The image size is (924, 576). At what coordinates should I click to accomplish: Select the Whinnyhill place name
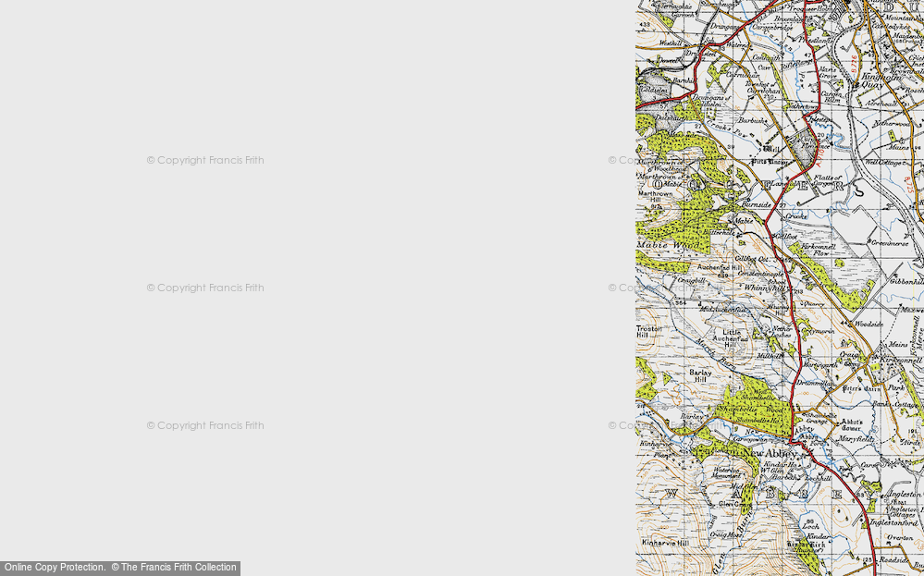click(765, 288)
